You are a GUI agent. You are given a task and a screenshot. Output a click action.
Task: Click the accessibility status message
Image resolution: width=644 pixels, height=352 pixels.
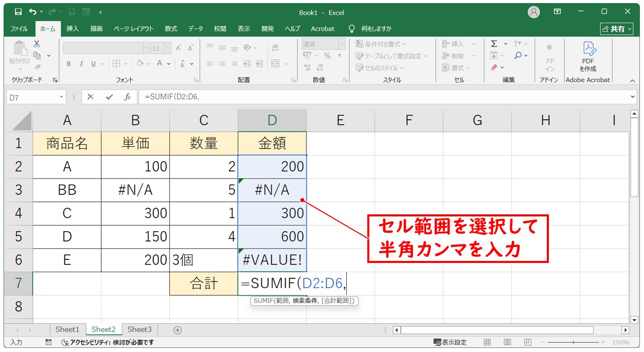107,342
